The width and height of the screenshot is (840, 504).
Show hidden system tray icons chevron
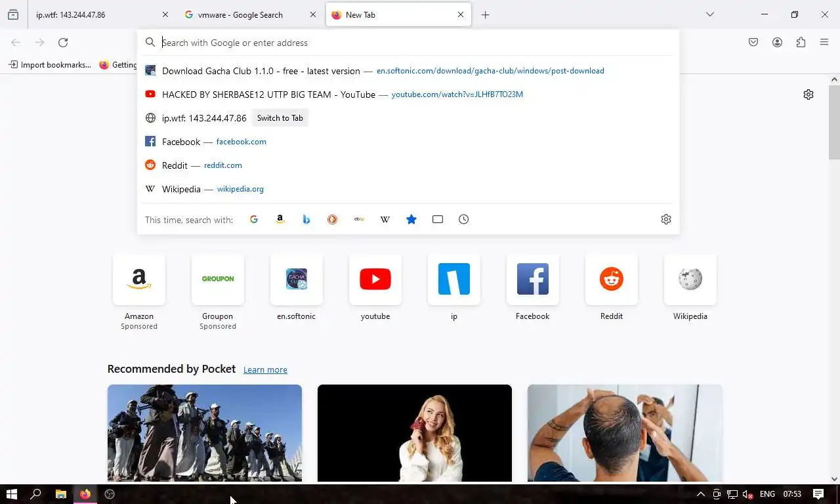[x=700, y=494]
